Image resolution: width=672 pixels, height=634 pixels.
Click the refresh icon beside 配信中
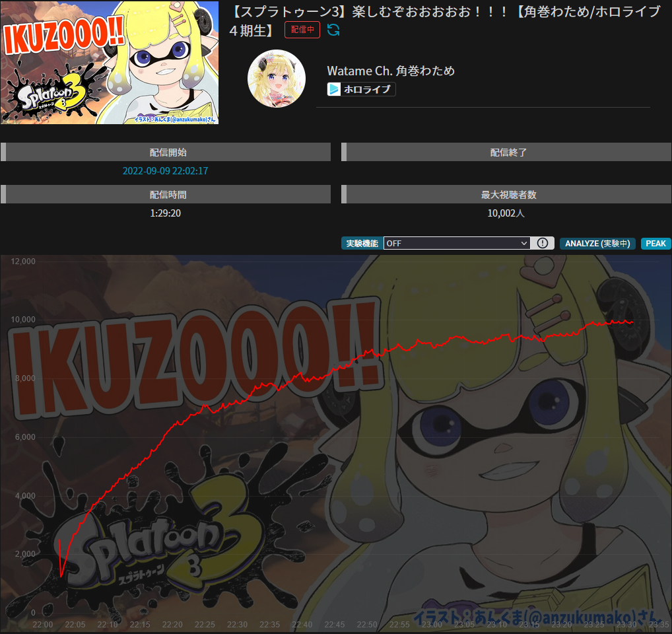(333, 30)
